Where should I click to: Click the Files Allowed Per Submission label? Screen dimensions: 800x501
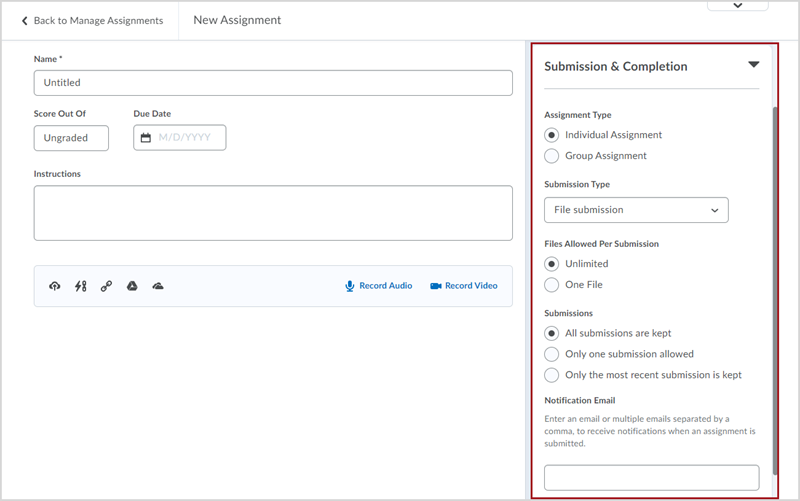(x=602, y=244)
